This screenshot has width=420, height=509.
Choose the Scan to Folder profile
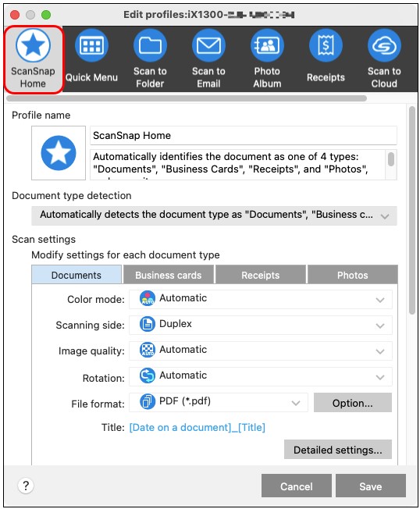coord(150,60)
